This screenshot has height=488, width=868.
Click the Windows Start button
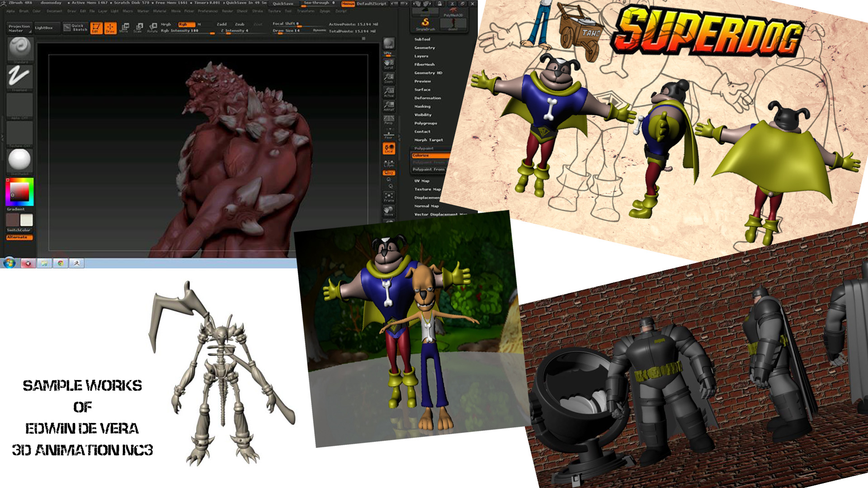9,263
